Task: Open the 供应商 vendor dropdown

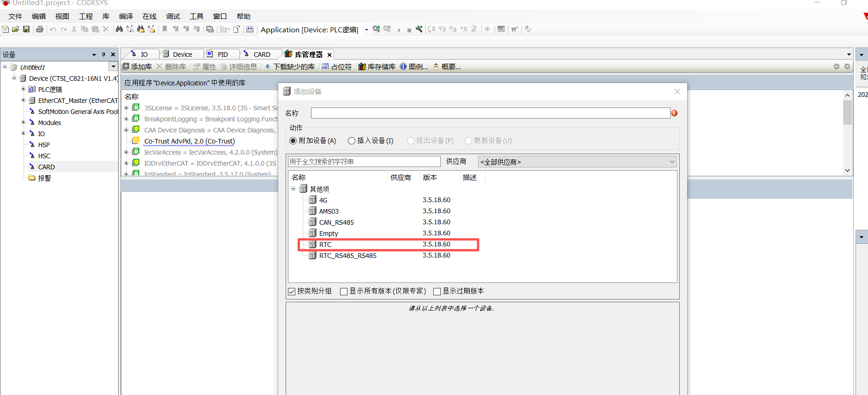Action: [577, 162]
